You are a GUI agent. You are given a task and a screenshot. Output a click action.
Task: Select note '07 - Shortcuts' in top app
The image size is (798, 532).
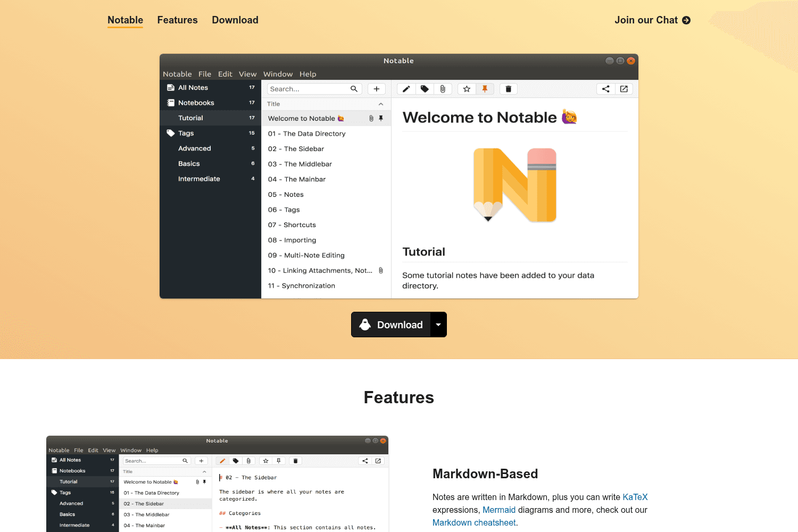point(326,225)
